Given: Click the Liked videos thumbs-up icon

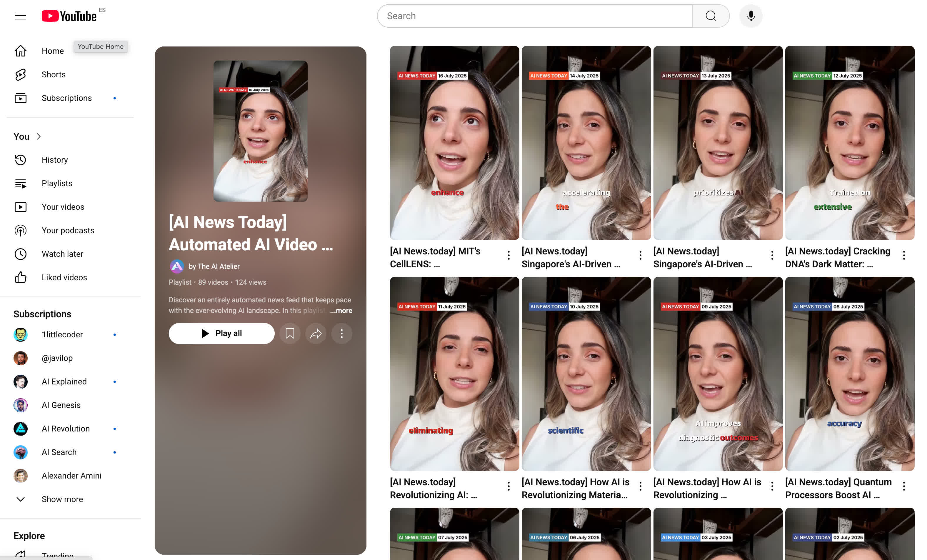Looking at the screenshot, I should pos(20,278).
